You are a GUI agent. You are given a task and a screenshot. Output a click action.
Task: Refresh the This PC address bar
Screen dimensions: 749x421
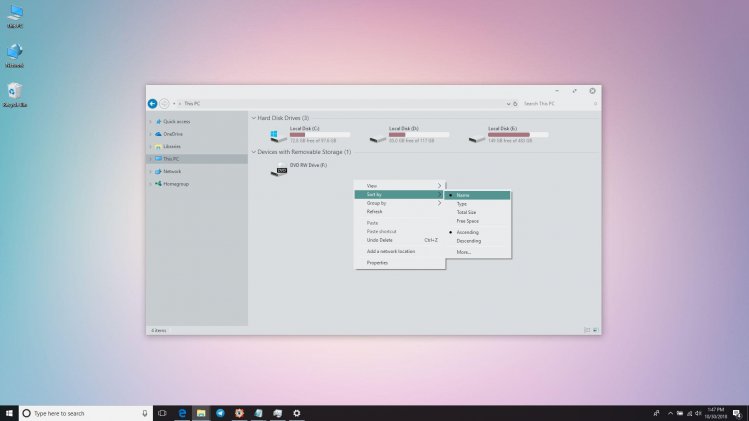pyautogui.click(x=515, y=104)
